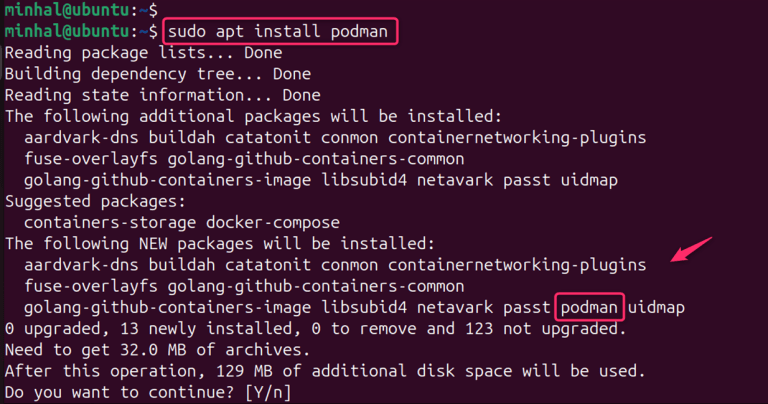
Task: Click aardvark-dns in the additional packages list
Action: point(81,138)
